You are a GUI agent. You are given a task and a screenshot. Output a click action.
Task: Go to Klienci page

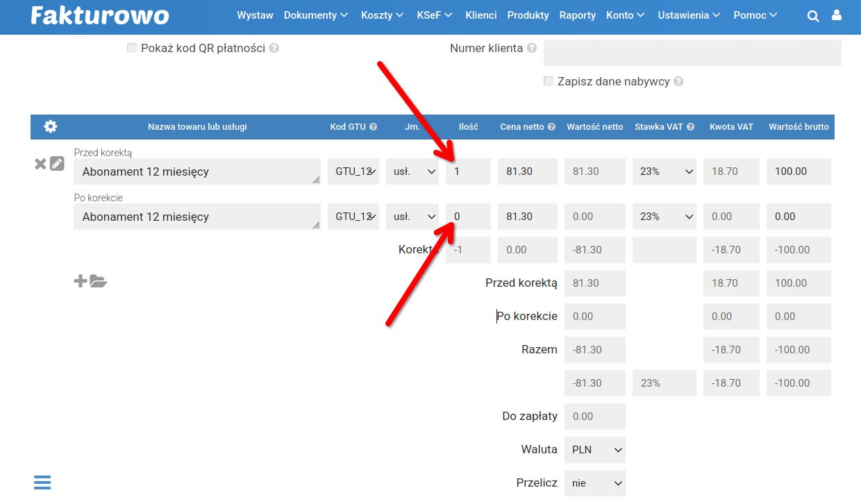(481, 15)
